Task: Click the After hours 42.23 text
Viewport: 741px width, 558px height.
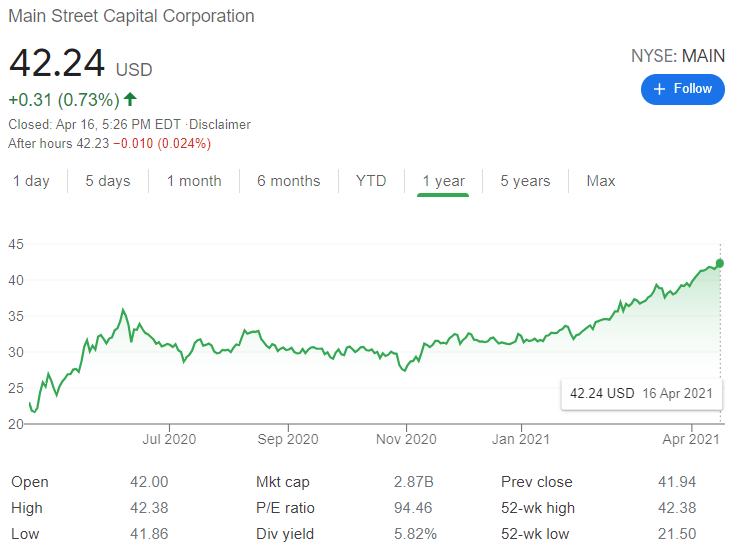Action: tap(59, 143)
